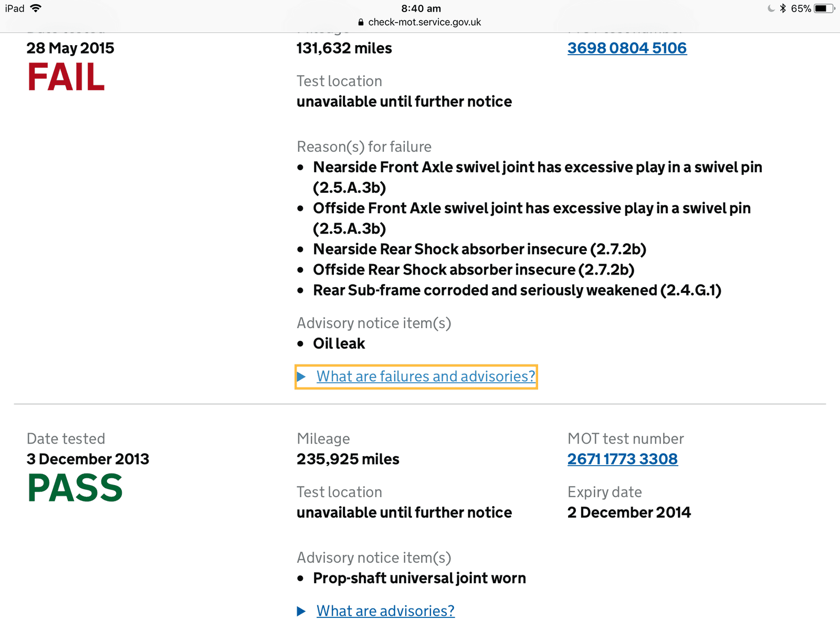The width and height of the screenshot is (840, 630).
Task: Click the green PASS result text
Action: 75,488
